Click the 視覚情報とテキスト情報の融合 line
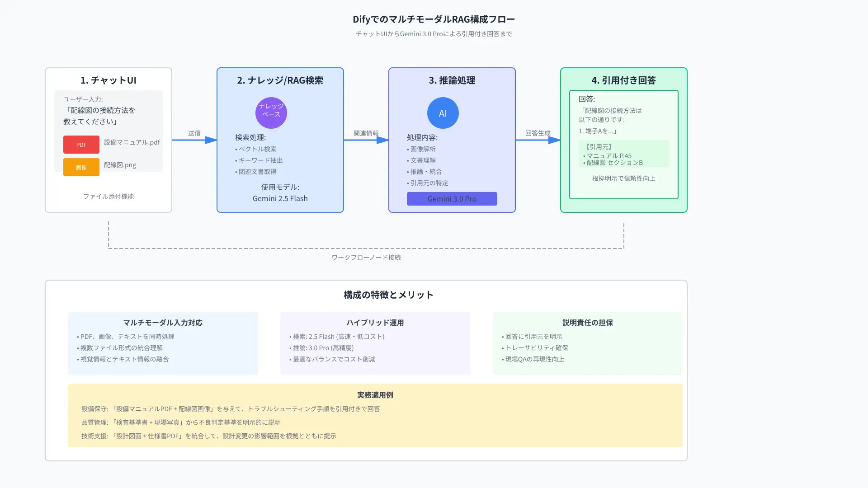Image resolution: width=868 pixels, height=488 pixels. tap(123, 359)
